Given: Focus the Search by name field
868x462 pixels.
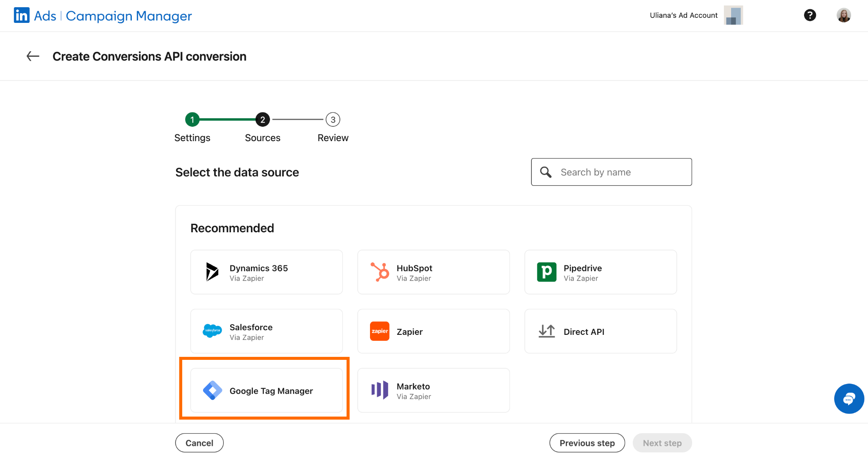Looking at the screenshot, I should (612, 172).
